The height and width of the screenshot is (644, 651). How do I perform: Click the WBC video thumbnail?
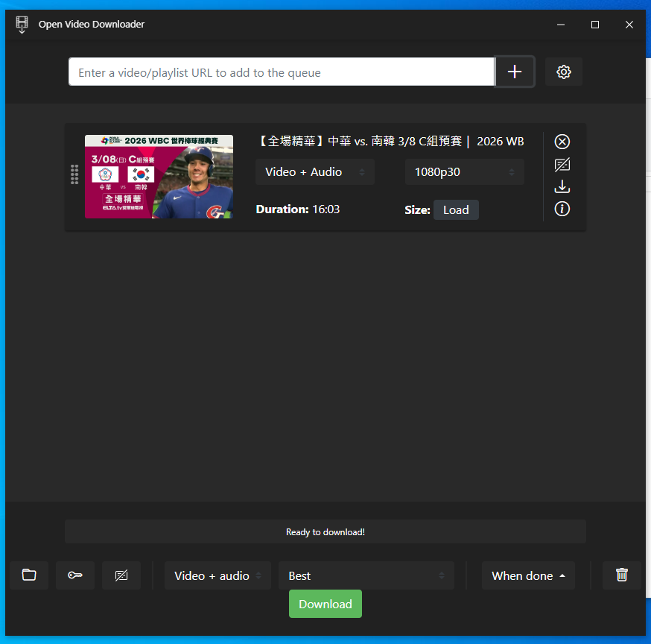[159, 177]
